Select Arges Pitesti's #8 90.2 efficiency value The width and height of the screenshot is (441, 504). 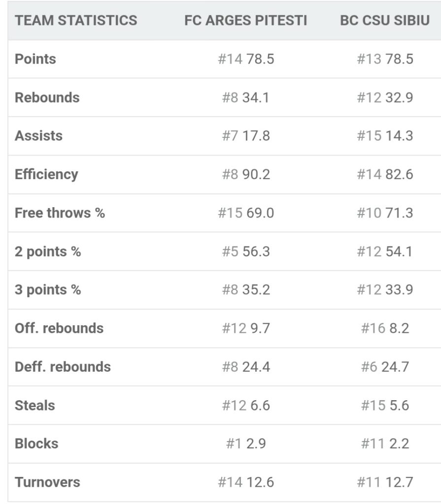pos(246,174)
